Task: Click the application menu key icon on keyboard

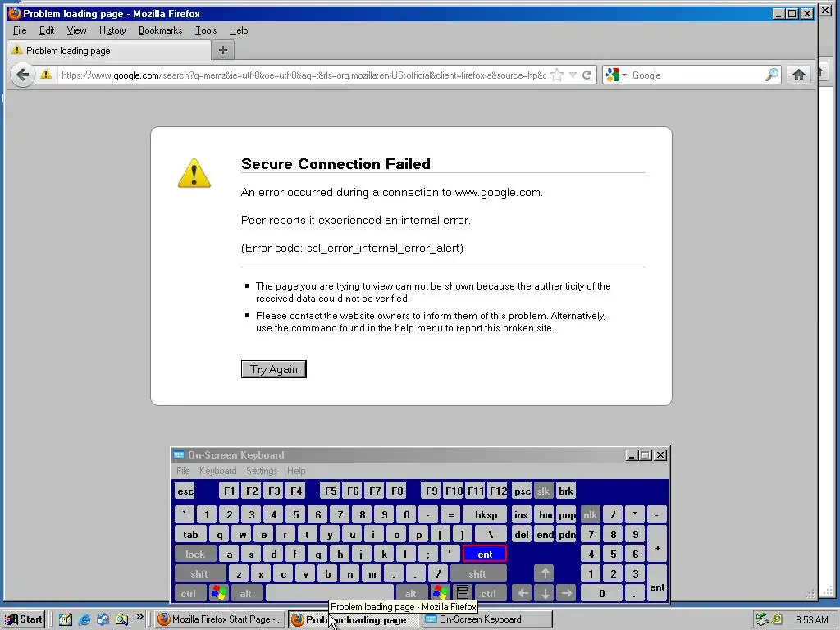Action: [x=463, y=594]
